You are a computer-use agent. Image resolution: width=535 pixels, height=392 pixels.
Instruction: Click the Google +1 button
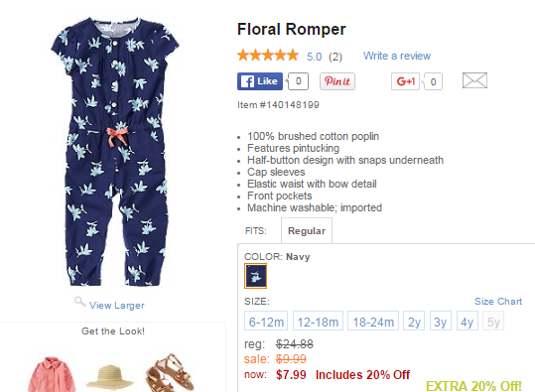[x=405, y=81]
